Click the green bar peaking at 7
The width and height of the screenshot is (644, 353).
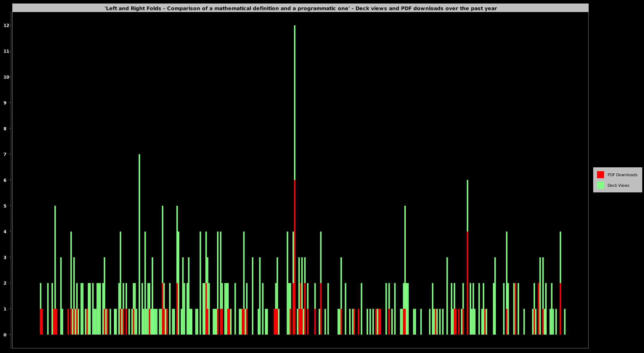[139, 244]
